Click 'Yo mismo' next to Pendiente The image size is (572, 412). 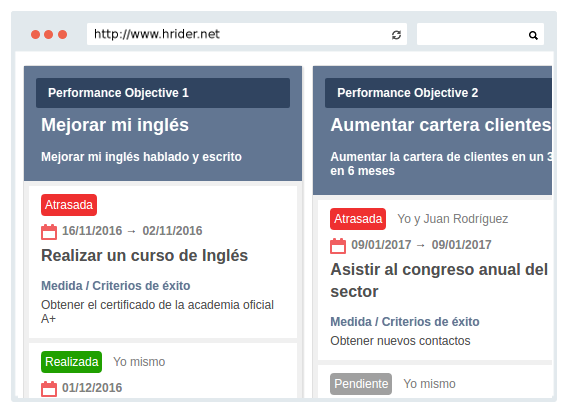pos(429,384)
